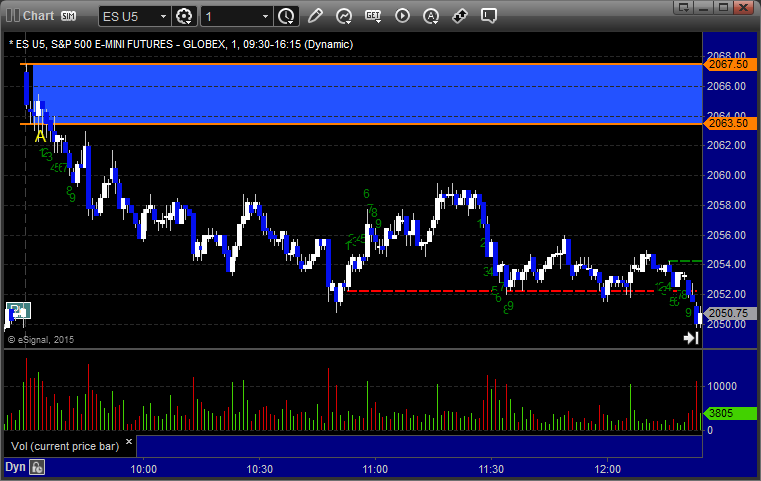The height and width of the screenshot is (481, 761).
Task: Click the Dyn label in time axis
Action: pos(15,467)
